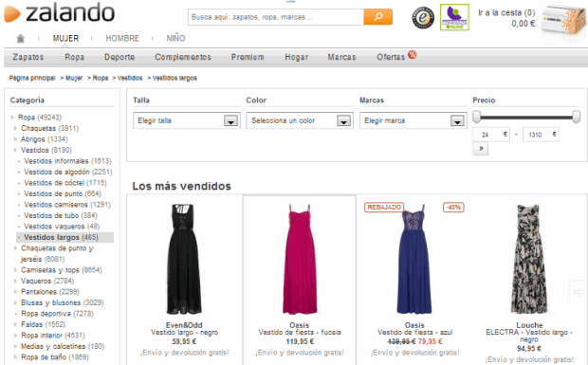Click the maximum price field showing 1310

pos(541,135)
